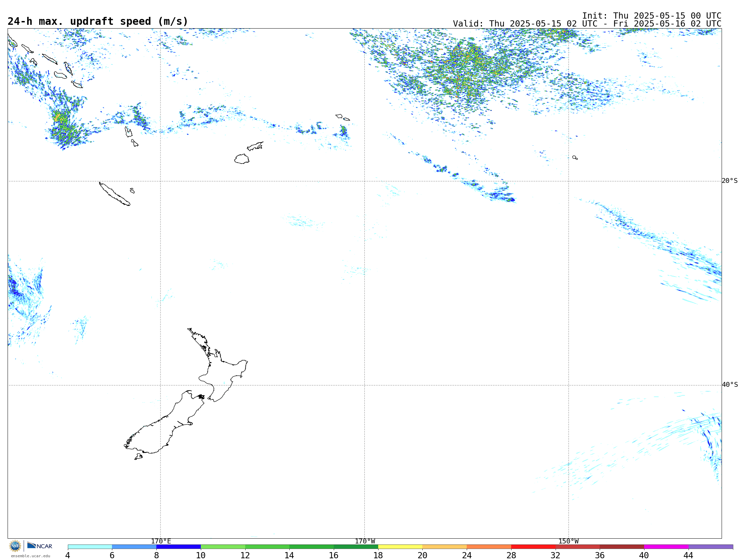Open the ensemble.ucar.edu text link
Screen dimensions: 744x560
point(31,556)
